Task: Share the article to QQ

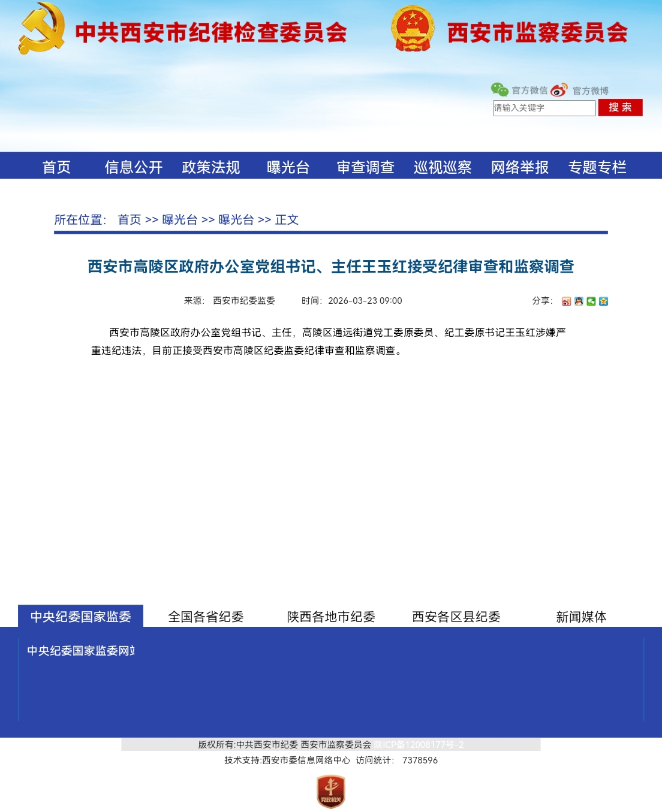Action: (579, 301)
